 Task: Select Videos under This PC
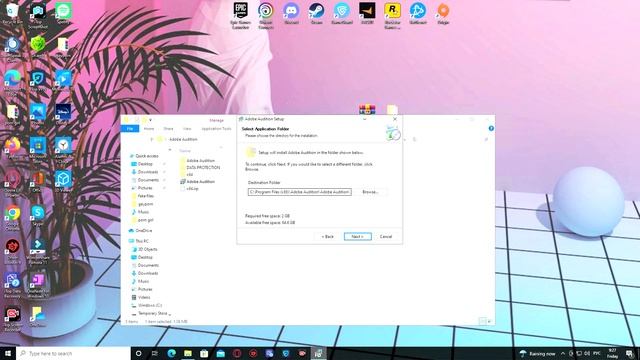(141, 297)
